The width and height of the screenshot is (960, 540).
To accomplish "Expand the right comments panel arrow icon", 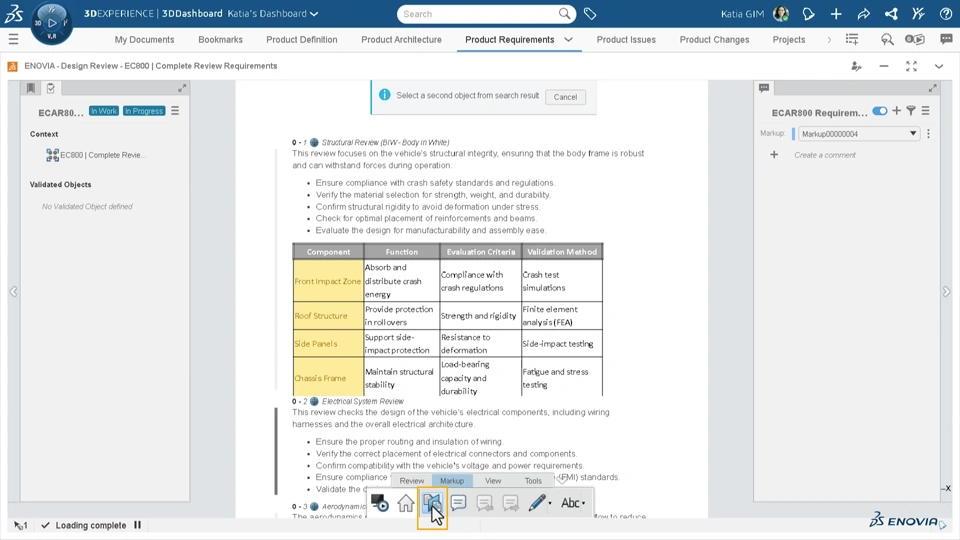I will coord(932,88).
